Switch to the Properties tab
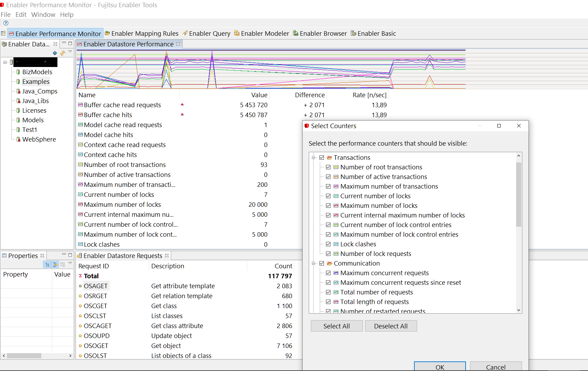Viewport: 588px width, 371px height. [23, 256]
